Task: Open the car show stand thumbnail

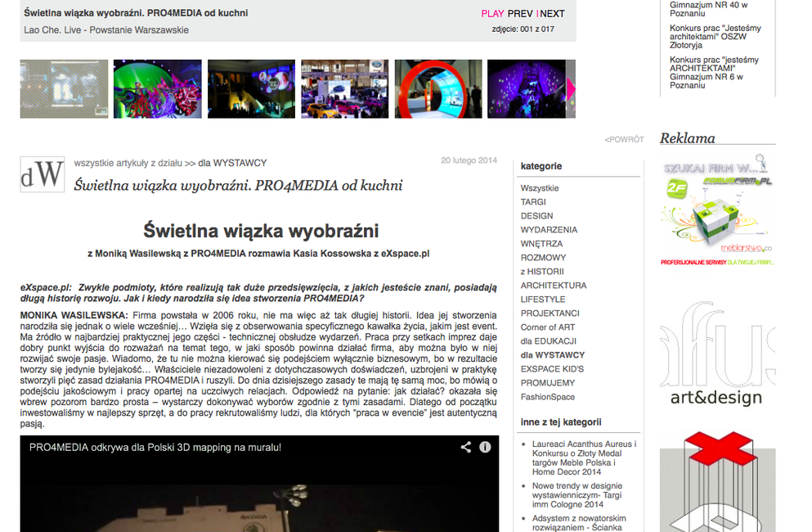Action: (345, 89)
